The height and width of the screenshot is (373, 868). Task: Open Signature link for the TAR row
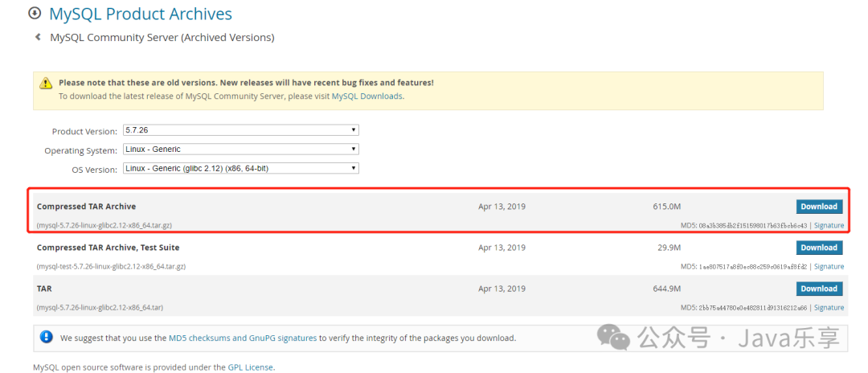[829, 307]
